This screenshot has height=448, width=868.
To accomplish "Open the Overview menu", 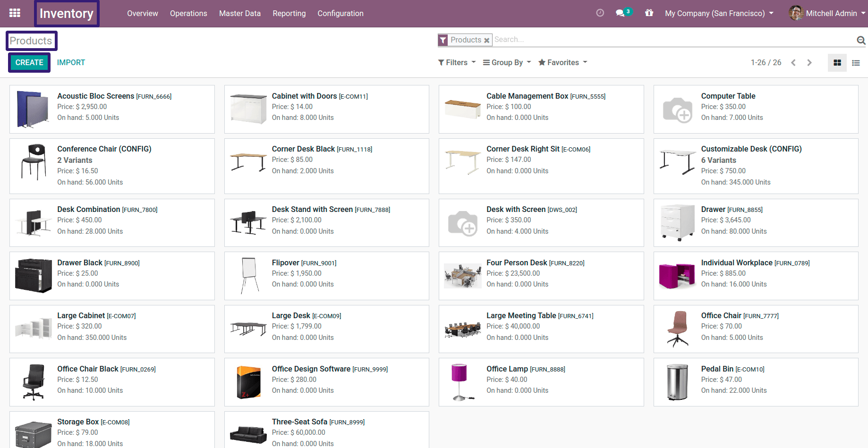I will (x=143, y=13).
